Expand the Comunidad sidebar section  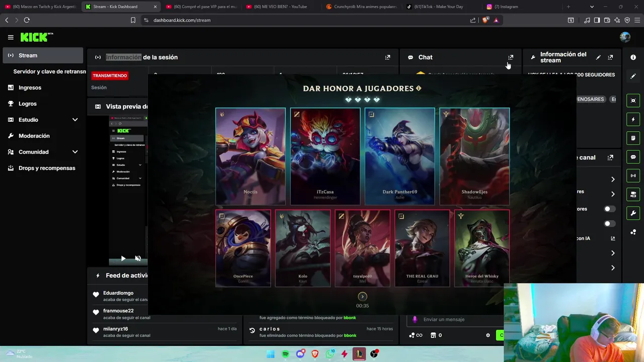click(75, 152)
